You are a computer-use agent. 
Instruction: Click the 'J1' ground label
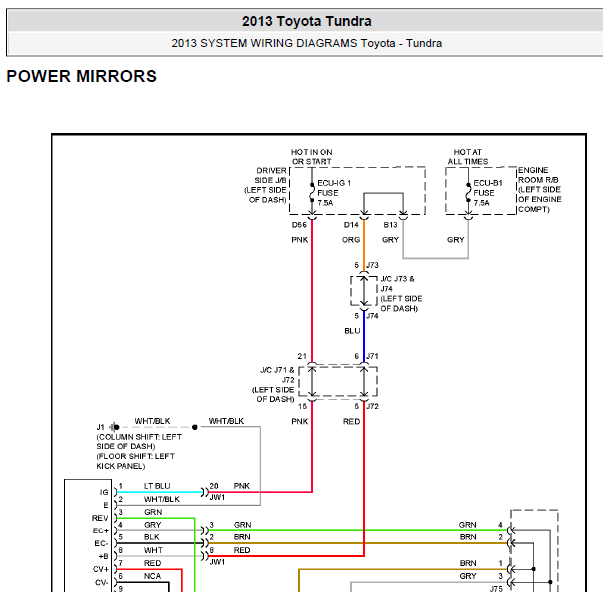coord(100,427)
